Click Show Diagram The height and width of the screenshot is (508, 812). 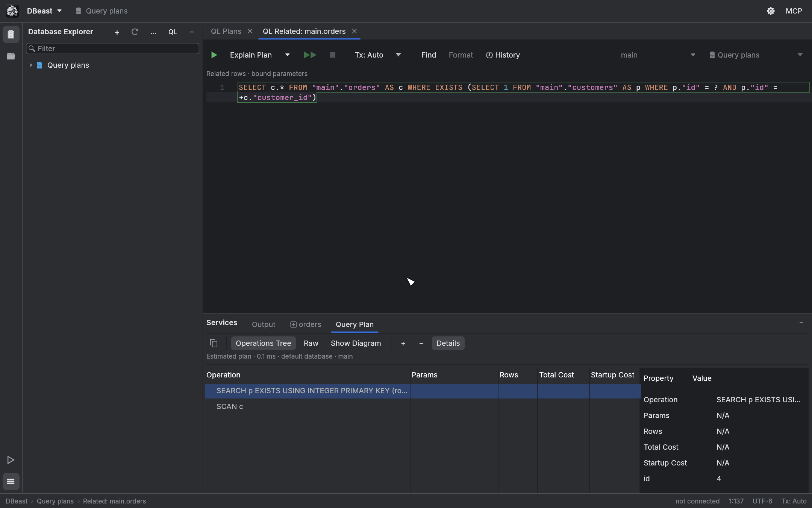[356, 343]
